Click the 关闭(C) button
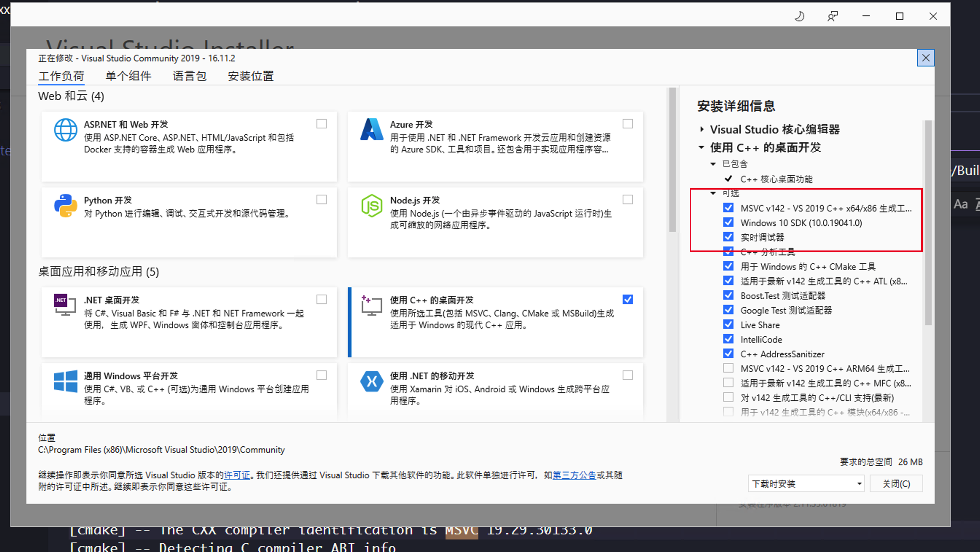The image size is (980, 552). 896,483
